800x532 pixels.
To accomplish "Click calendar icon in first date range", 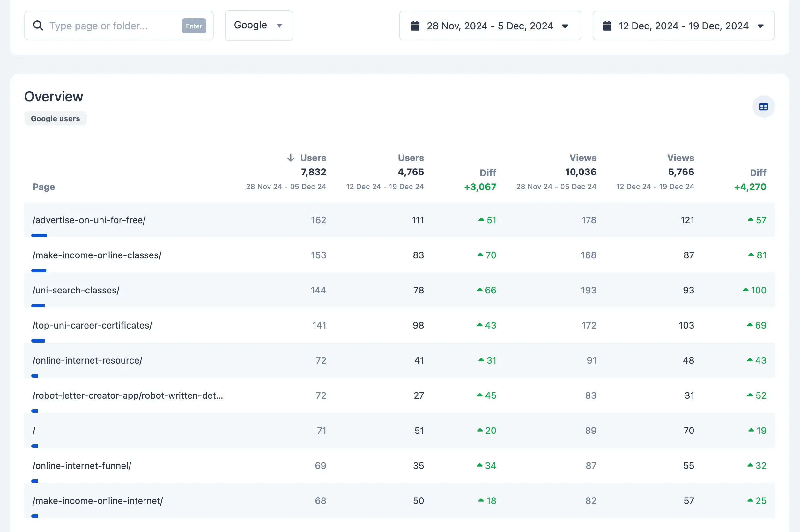I will (415, 26).
